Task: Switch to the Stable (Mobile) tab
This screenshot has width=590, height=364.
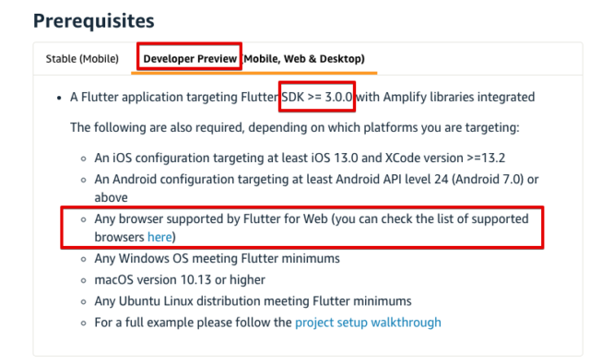Action: pyautogui.click(x=82, y=59)
